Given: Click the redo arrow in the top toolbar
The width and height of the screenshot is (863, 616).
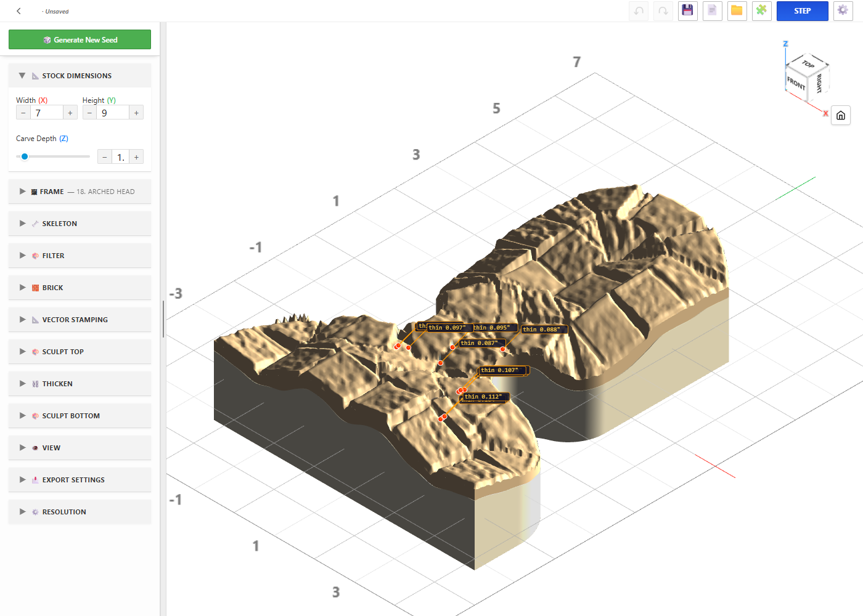Looking at the screenshot, I should point(663,11).
